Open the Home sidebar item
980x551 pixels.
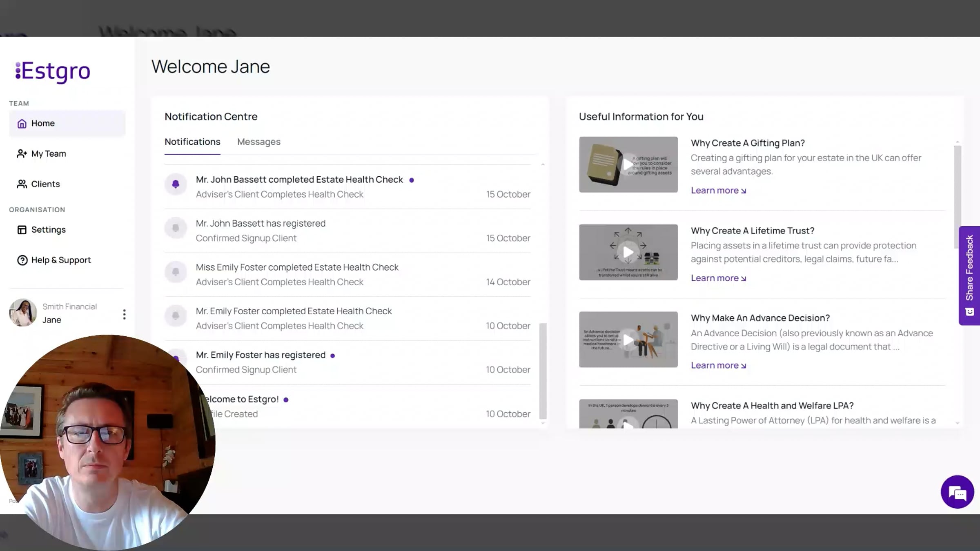[x=67, y=123]
